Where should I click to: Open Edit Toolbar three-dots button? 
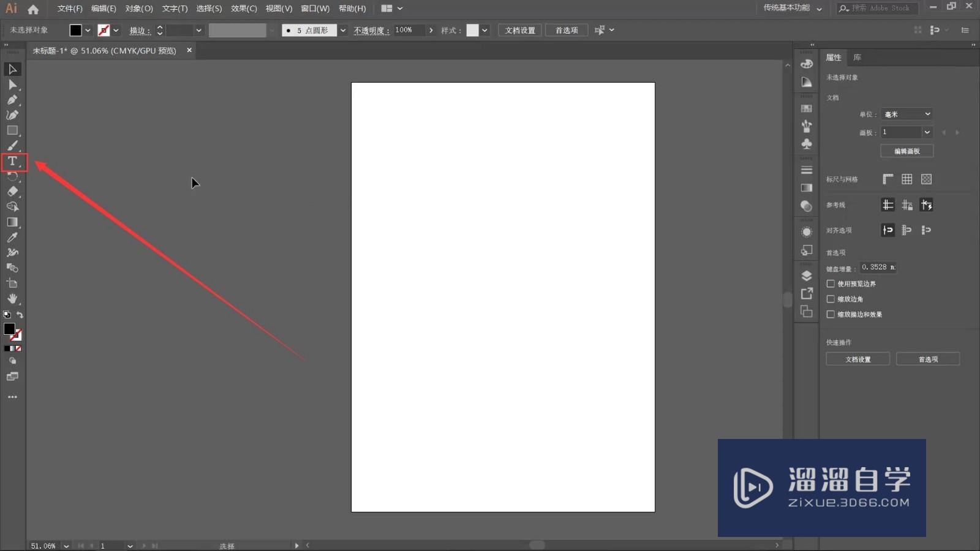pyautogui.click(x=12, y=397)
